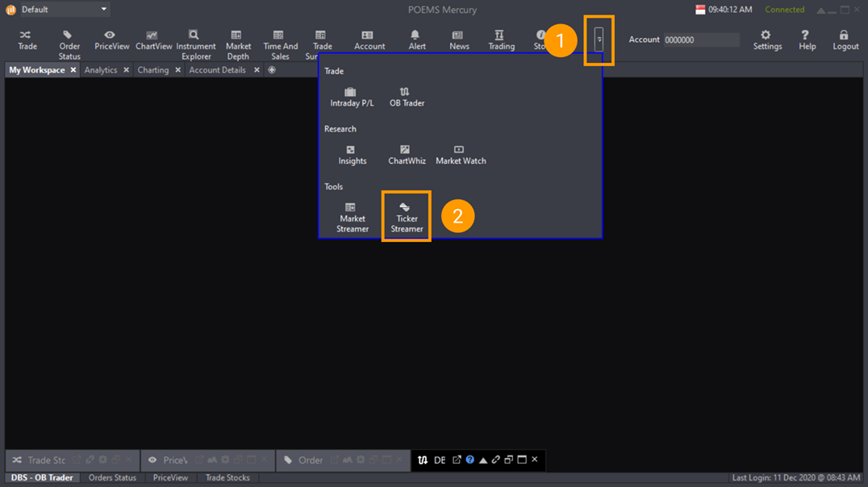The height and width of the screenshot is (487, 868).
Task: Expand the Default workspace dropdown
Action: (103, 10)
